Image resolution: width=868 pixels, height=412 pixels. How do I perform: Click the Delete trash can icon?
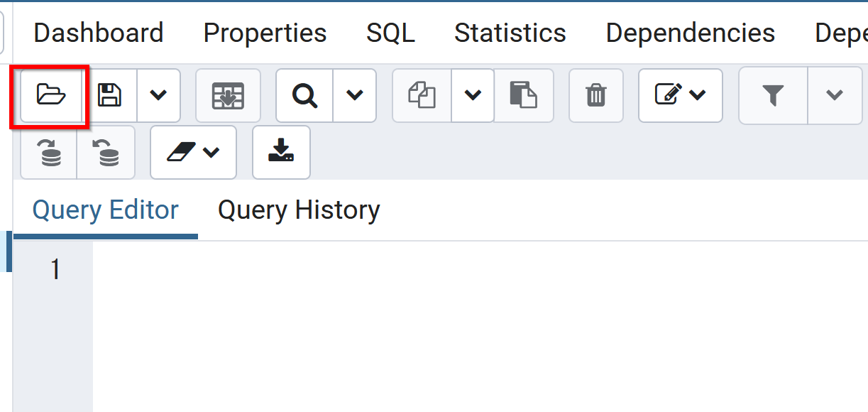click(x=595, y=95)
